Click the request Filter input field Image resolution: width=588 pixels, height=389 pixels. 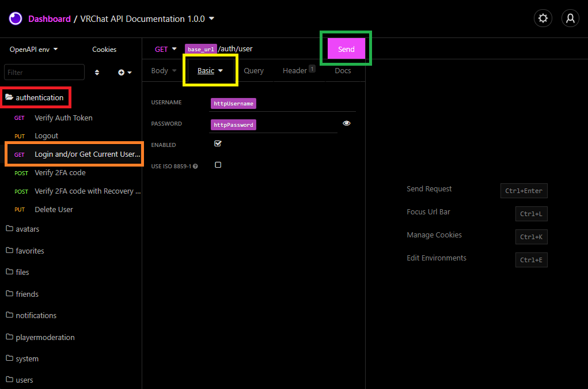(x=44, y=73)
